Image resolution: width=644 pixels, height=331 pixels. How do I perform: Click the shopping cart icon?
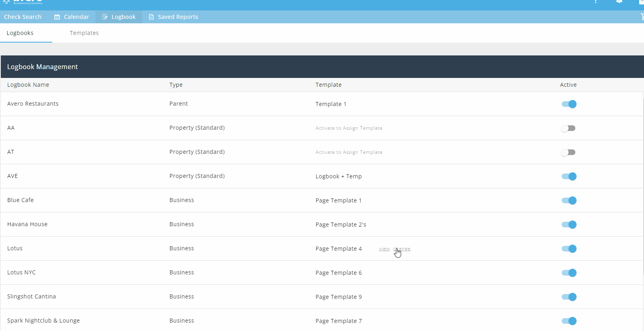click(x=642, y=16)
